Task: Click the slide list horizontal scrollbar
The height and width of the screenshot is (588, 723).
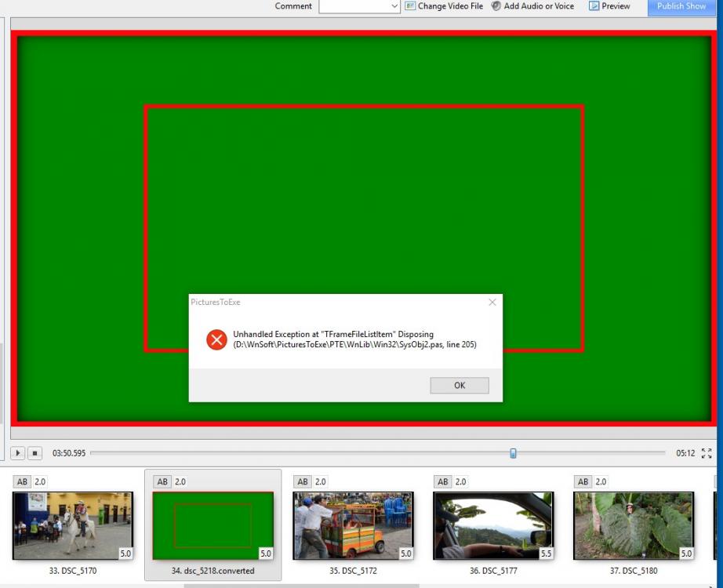Action: [x=301, y=585]
